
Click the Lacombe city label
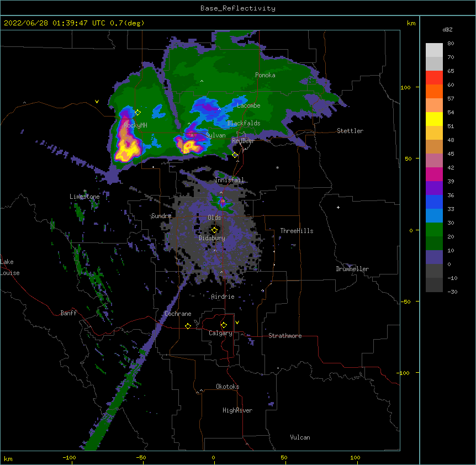pyautogui.click(x=248, y=105)
